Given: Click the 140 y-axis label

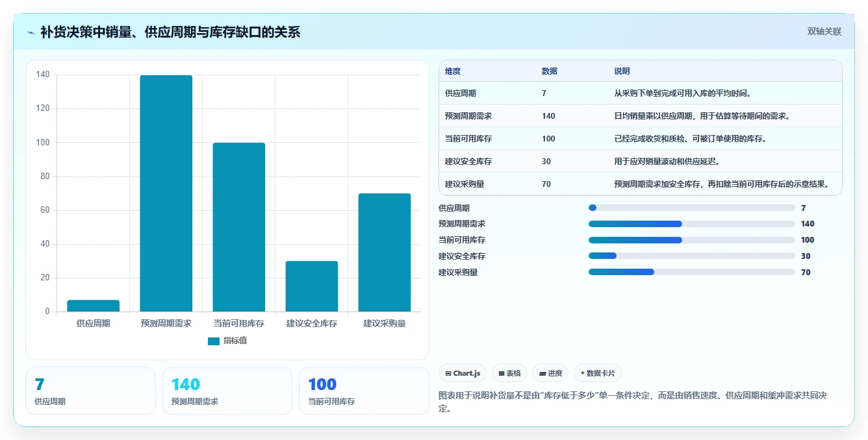Looking at the screenshot, I should (x=43, y=75).
